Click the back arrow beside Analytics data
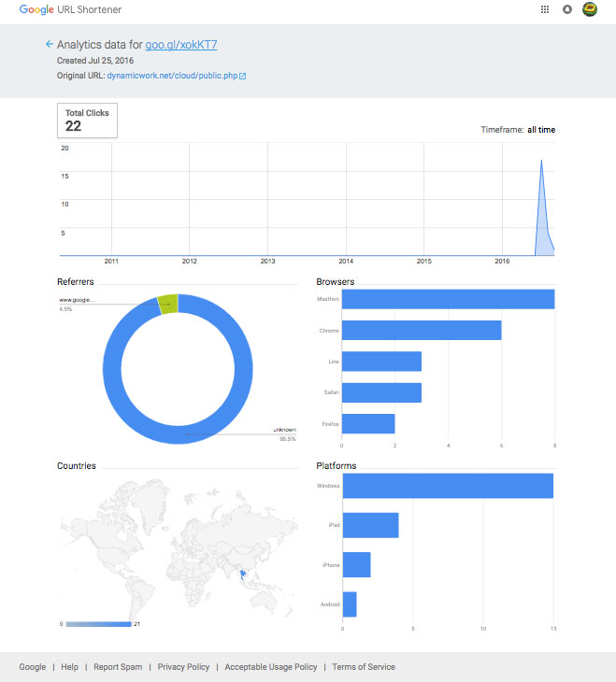This screenshot has width=616, height=682. tap(49, 44)
